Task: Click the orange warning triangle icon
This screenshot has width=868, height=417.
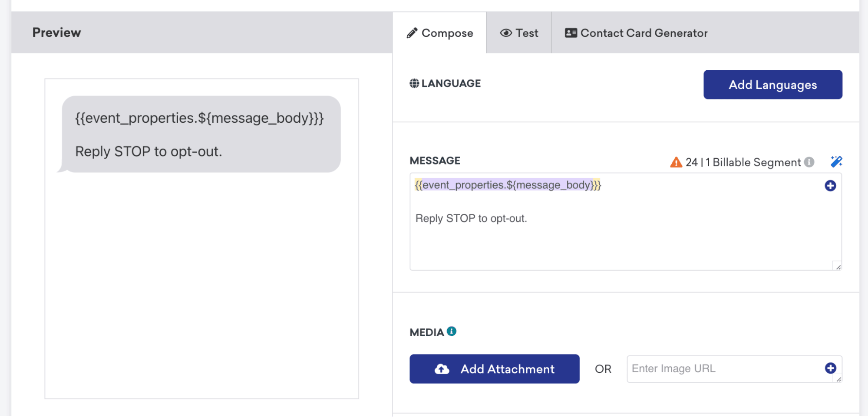Action: (676, 162)
